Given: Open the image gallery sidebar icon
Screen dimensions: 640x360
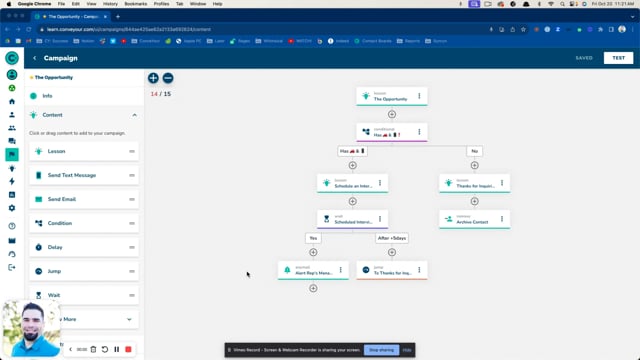Looking at the screenshot, I should [x=12, y=240].
